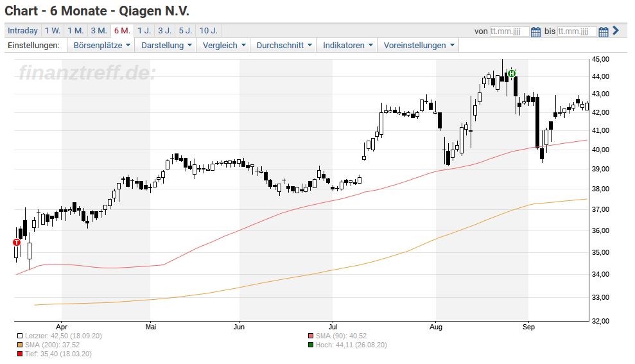Open the Indikatoren dropdown

347,46
